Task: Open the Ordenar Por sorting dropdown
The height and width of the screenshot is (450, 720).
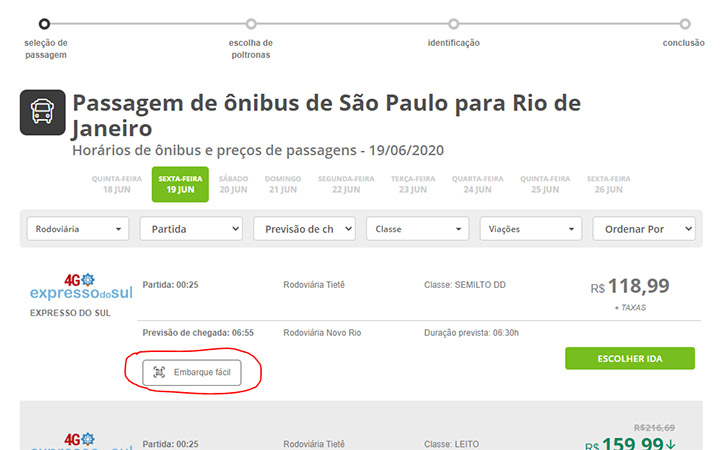Action: click(644, 229)
